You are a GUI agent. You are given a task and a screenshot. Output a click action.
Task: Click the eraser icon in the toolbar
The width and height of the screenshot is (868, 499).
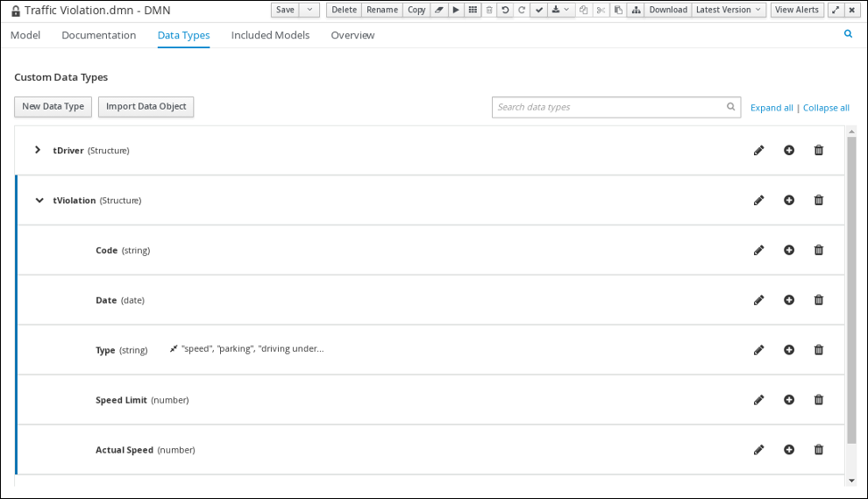[x=439, y=10]
